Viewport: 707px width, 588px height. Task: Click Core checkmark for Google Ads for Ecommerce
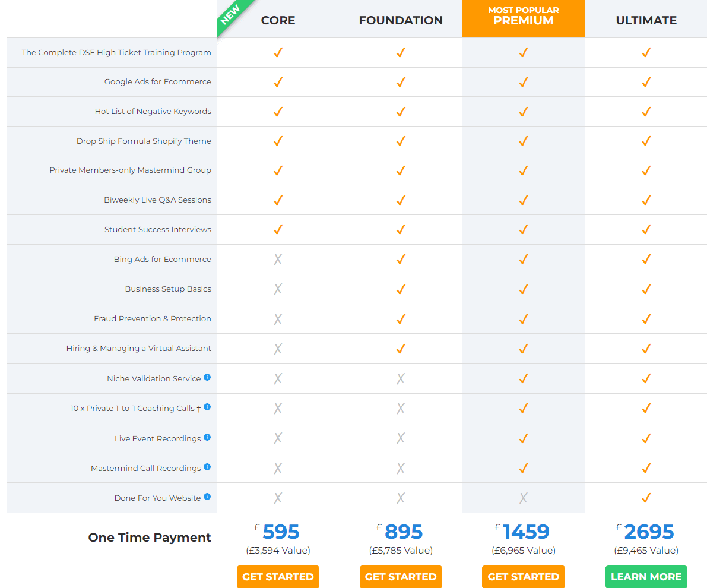278,82
